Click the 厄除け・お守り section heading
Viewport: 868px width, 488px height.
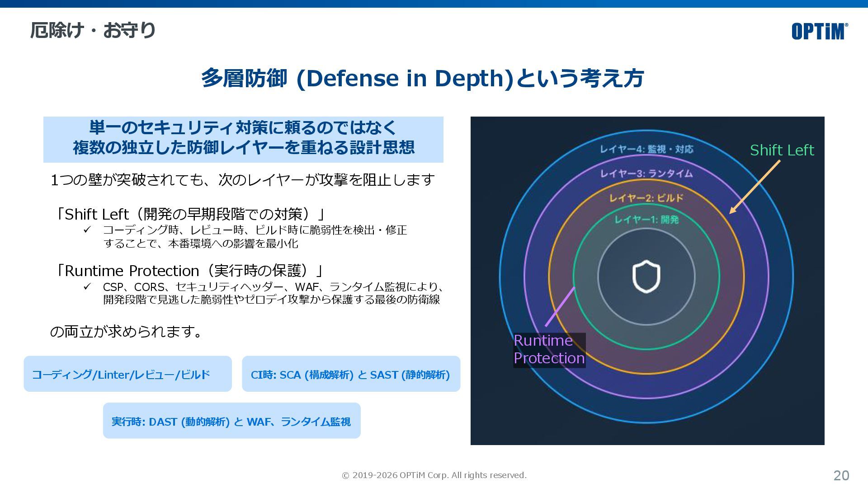(x=93, y=30)
